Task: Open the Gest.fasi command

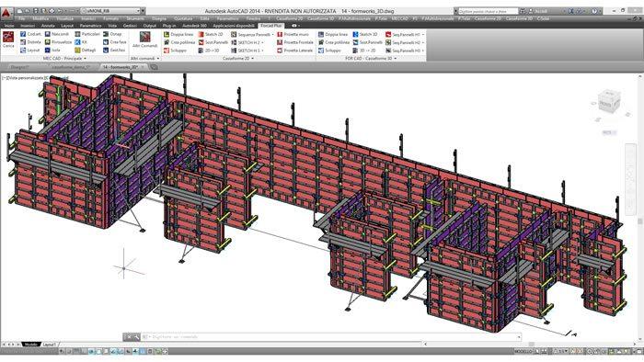Action: point(114,50)
